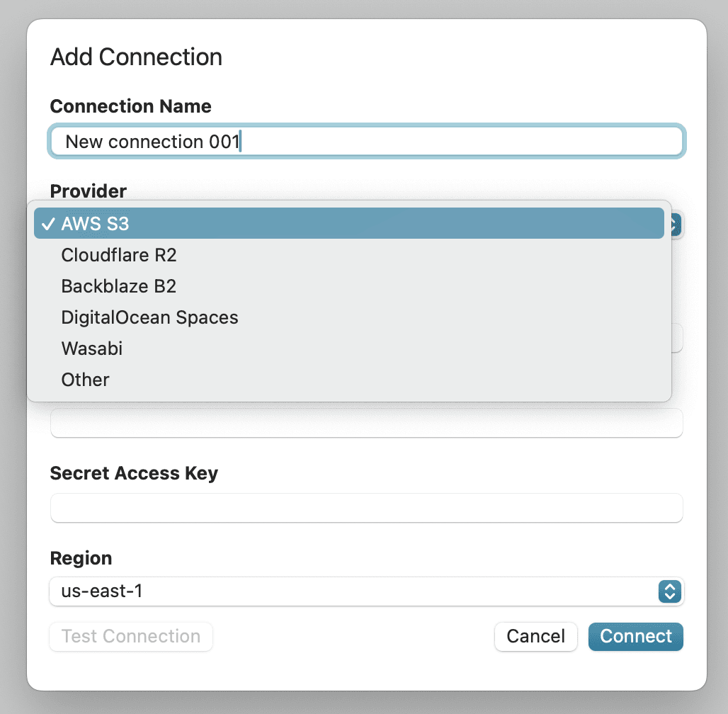This screenshot has width=728, height=714.
Task: Choose DigitalOcean Spaces as the provider
Action: [x=149, y=317]
